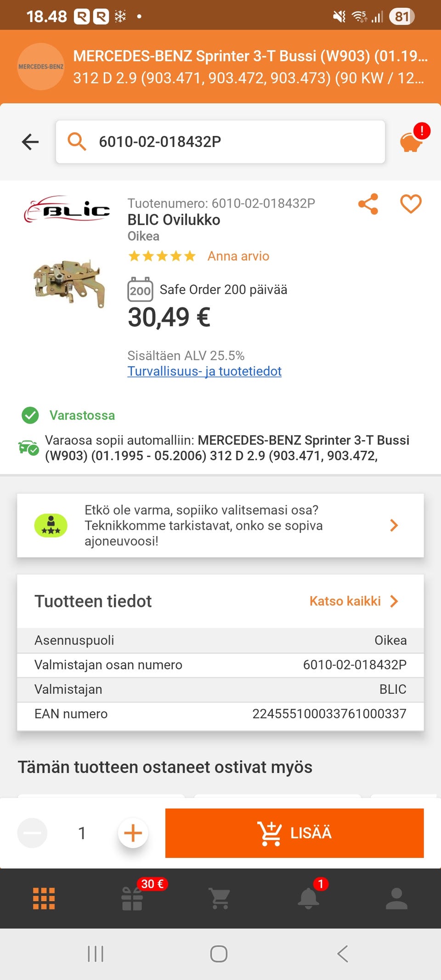Tap the share icon for this product
The height and width of the screenshot is (980, 441).
click(368, 204)
